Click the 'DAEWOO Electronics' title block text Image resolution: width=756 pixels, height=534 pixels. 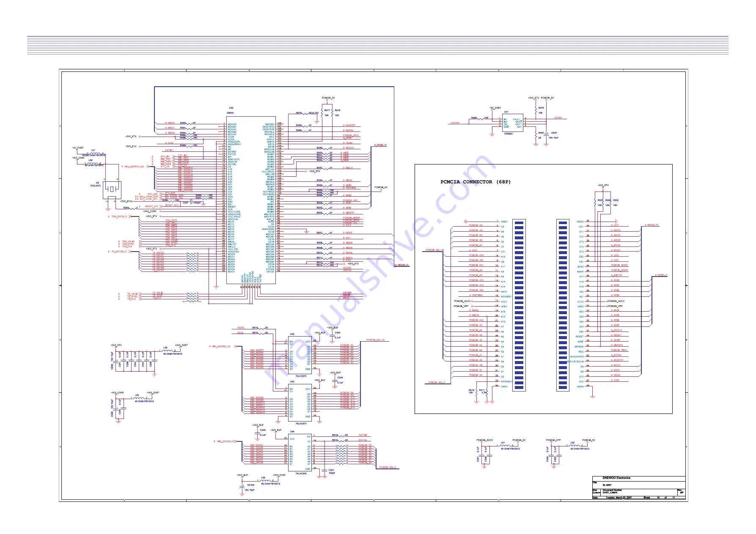616,478
